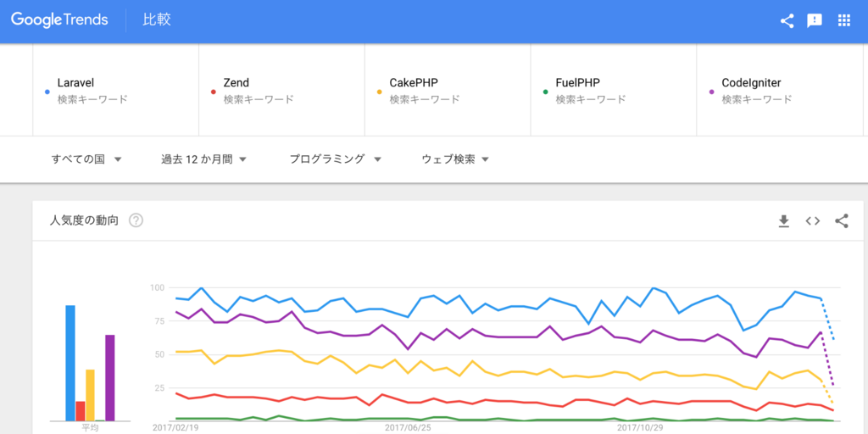The height and width of the screenshot is (434, 868).
Task: Click the purple CodeIgniter average bar
Action: click(x=109, y=378)
